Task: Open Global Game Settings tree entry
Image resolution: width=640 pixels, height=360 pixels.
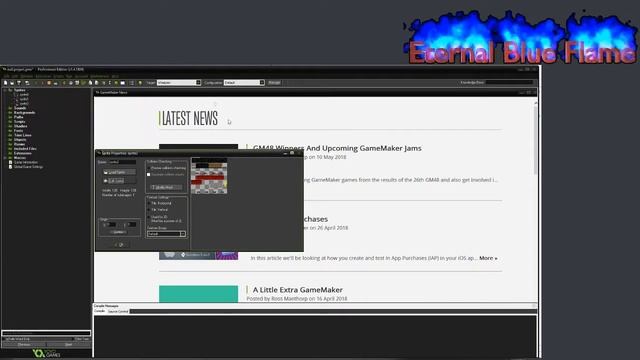Action: (x=28, y=167)
